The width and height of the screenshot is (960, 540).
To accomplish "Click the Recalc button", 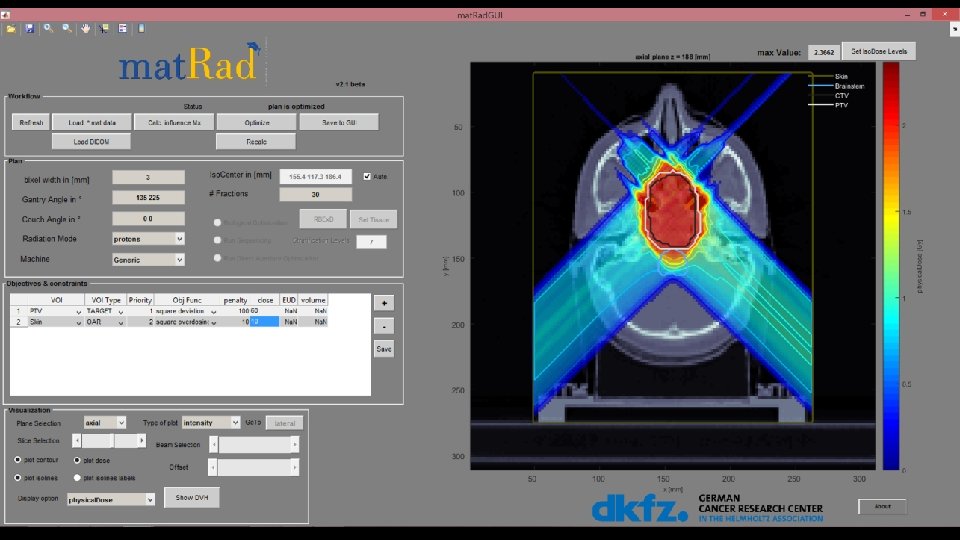I will coord(256,141).
